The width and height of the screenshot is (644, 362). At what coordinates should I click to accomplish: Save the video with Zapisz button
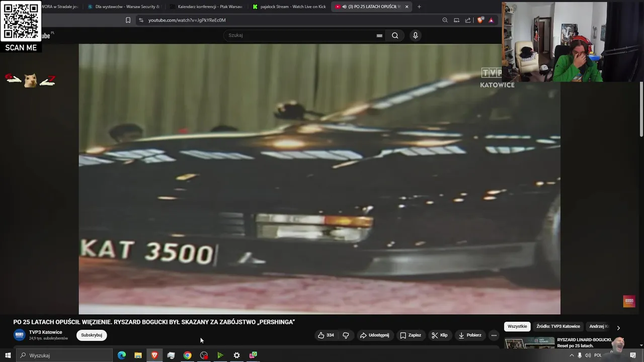tap(411, 335)
